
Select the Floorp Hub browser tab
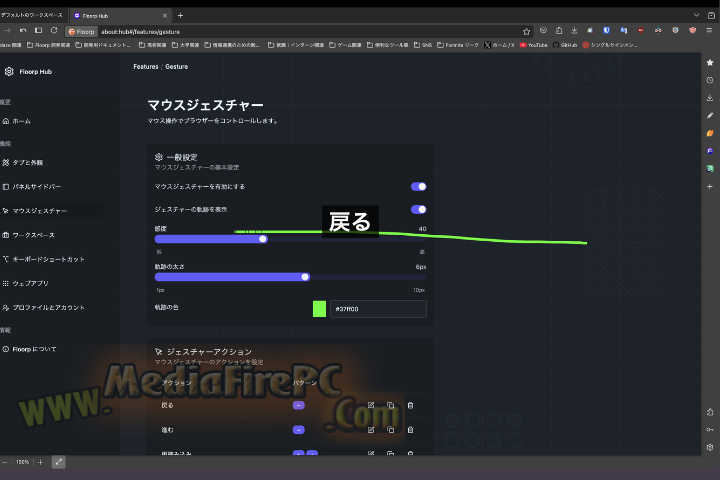point(120,16)
